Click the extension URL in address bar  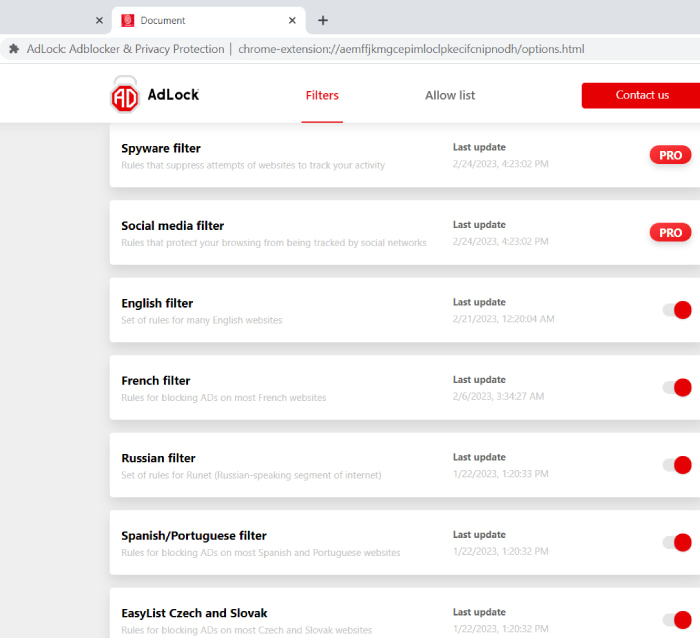point(411,49)
